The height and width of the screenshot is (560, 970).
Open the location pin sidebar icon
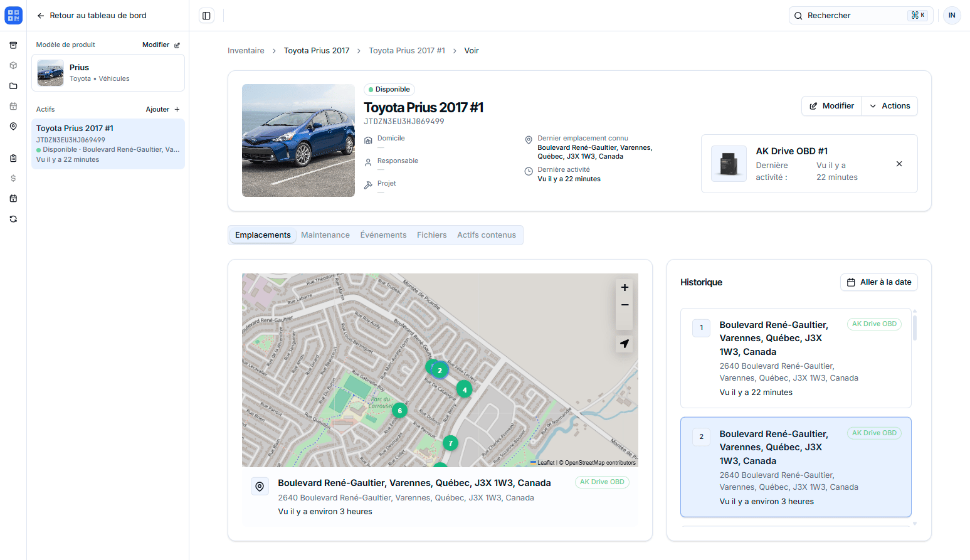[13, 126]
